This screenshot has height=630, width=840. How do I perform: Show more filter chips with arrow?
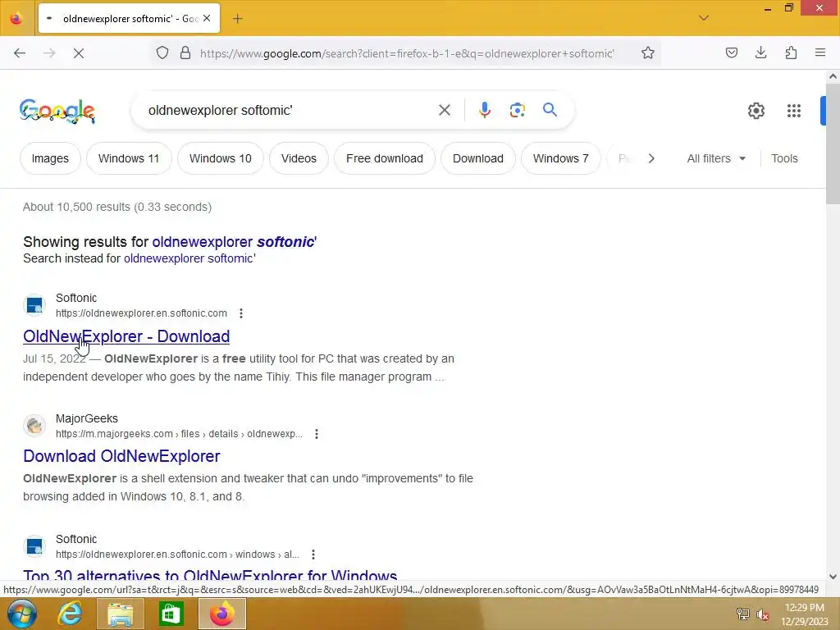pyautogui.click(x=651, y=158)
